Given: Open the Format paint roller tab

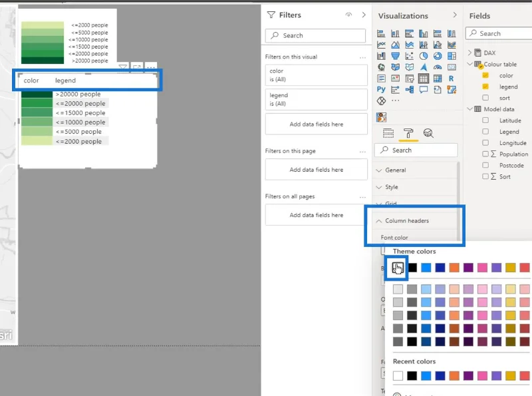Looking at the screenshot, I should click(x=408, y=133).
